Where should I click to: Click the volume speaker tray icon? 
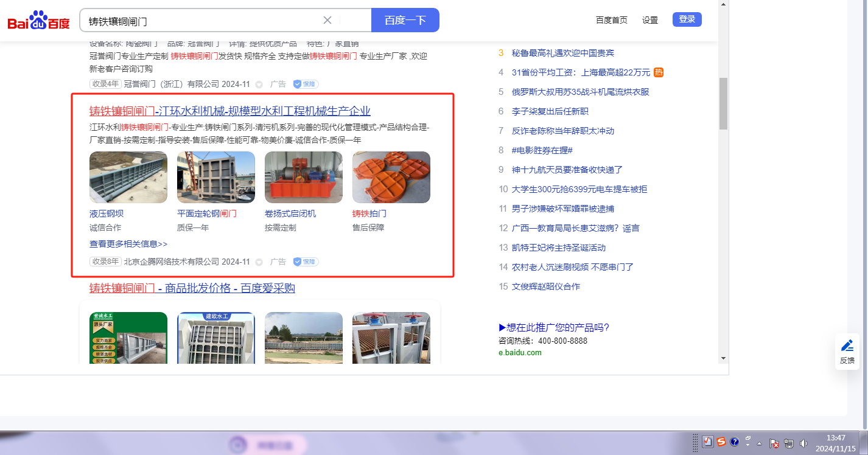tap(803, 443)
